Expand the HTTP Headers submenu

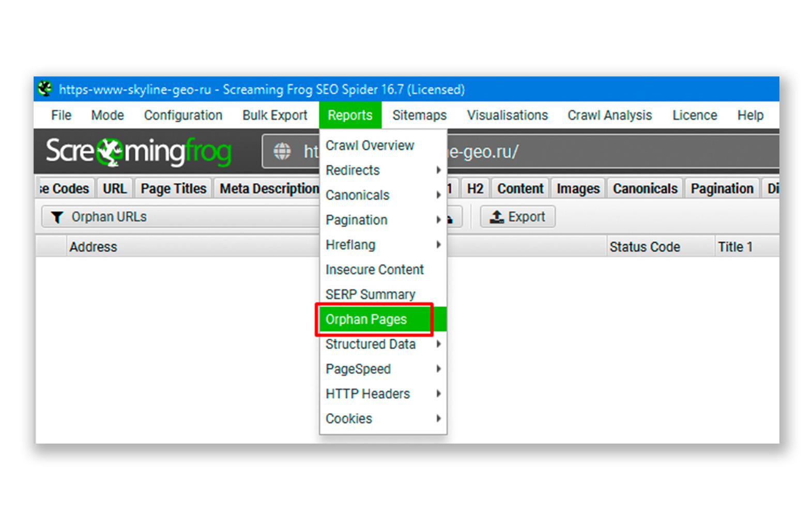point(383,394)
